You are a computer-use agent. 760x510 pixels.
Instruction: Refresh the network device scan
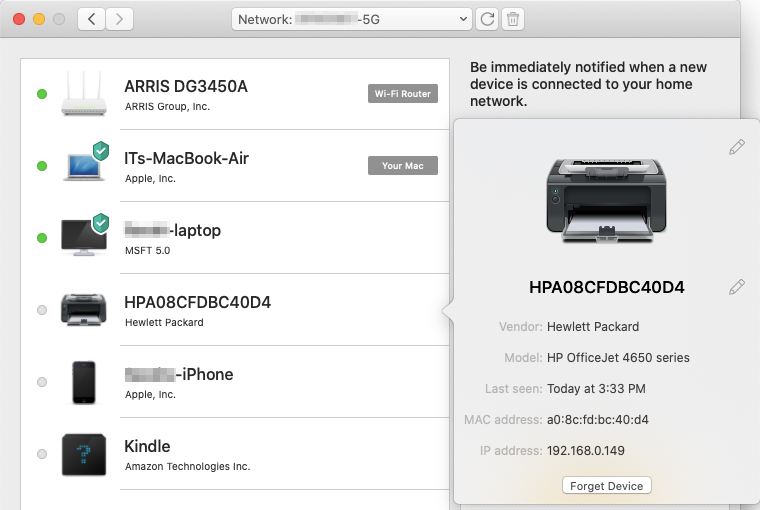[487, 19]
